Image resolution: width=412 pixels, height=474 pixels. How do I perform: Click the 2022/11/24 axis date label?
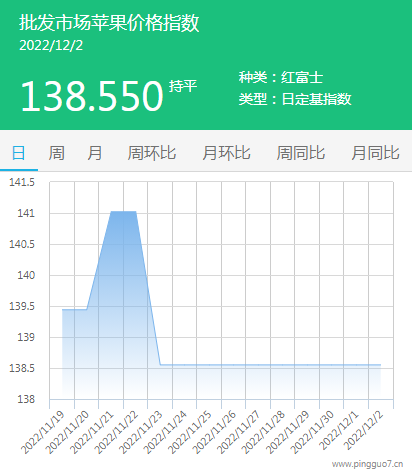[165, 432]
